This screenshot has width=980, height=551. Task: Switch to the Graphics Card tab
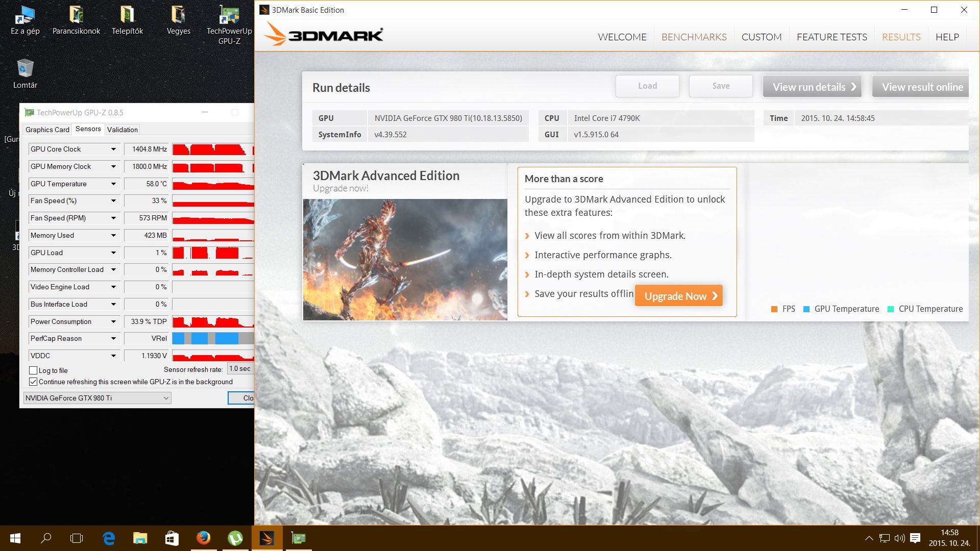[47, 130]
